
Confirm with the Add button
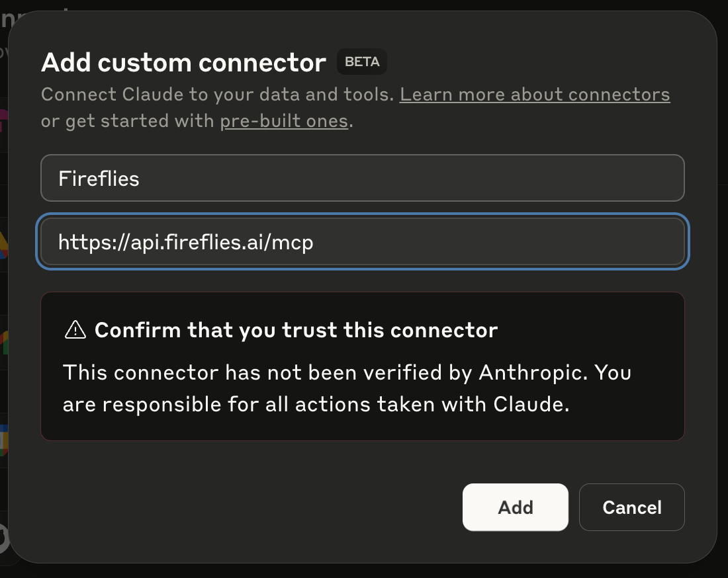516,507
